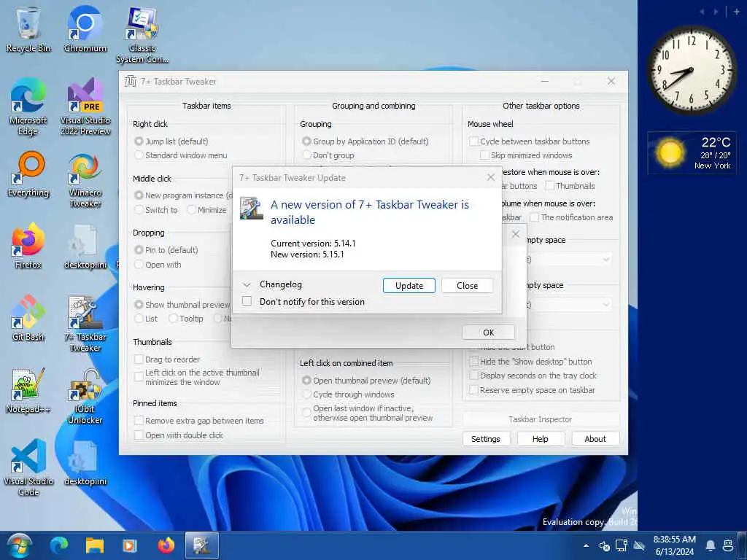Click the 7+ Taskbar Tweaker taskbar button
747x560 pixels.
(x=202, y=545)
